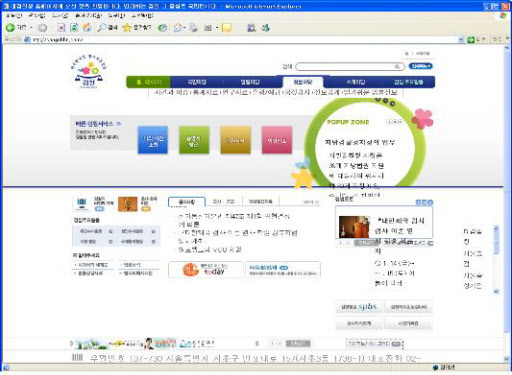512x375 pixels.
Task: Click the yellow note toolbar icon
Action: [227, 28]
